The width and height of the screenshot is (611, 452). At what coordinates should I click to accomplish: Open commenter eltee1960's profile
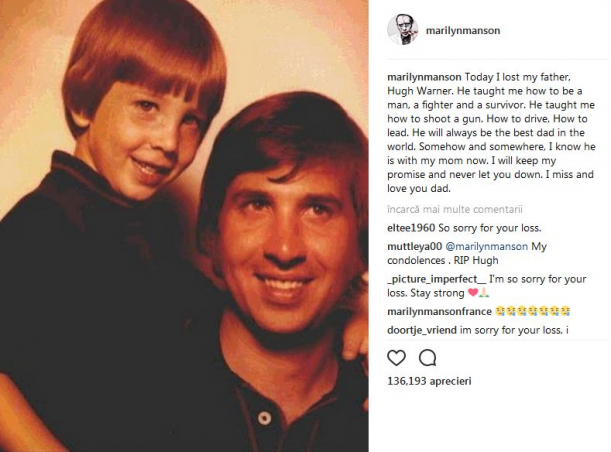[x=410, y=227]
